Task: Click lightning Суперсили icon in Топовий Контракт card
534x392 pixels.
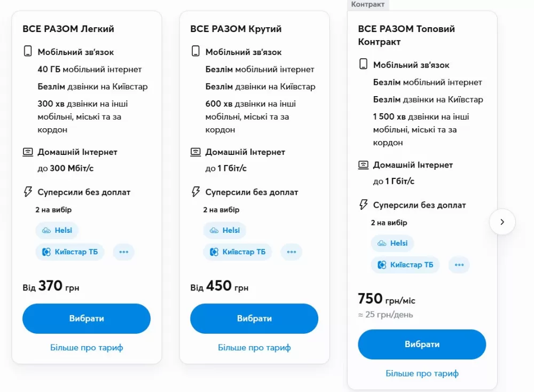Action: click(363, 205)
